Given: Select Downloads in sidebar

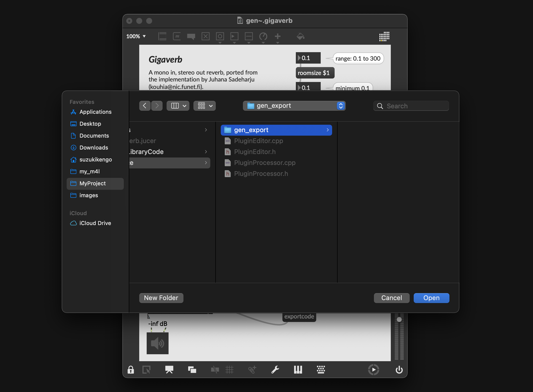Looking at the screenshot, I should click(95, 148).
